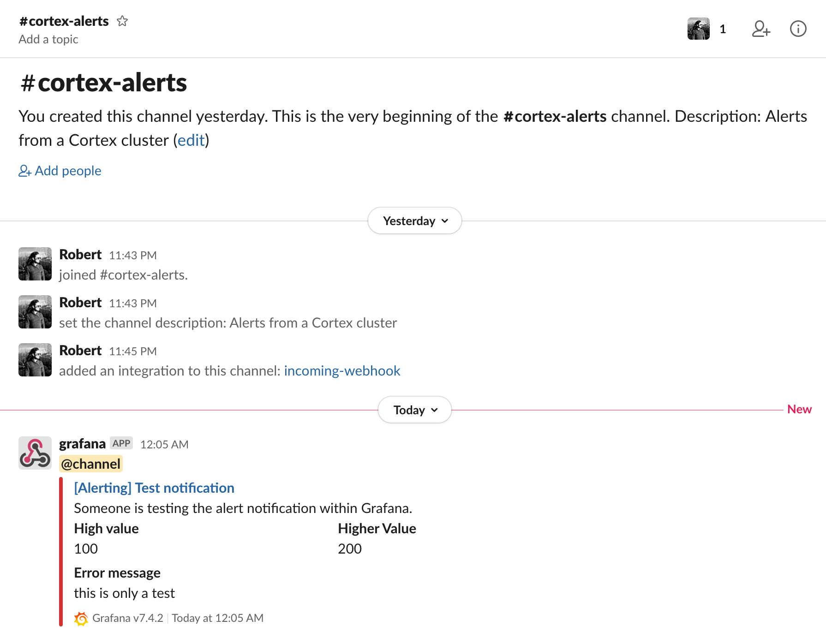Click the grafana webhook app avatar
The image size is (826, 644).
[35, 453]
